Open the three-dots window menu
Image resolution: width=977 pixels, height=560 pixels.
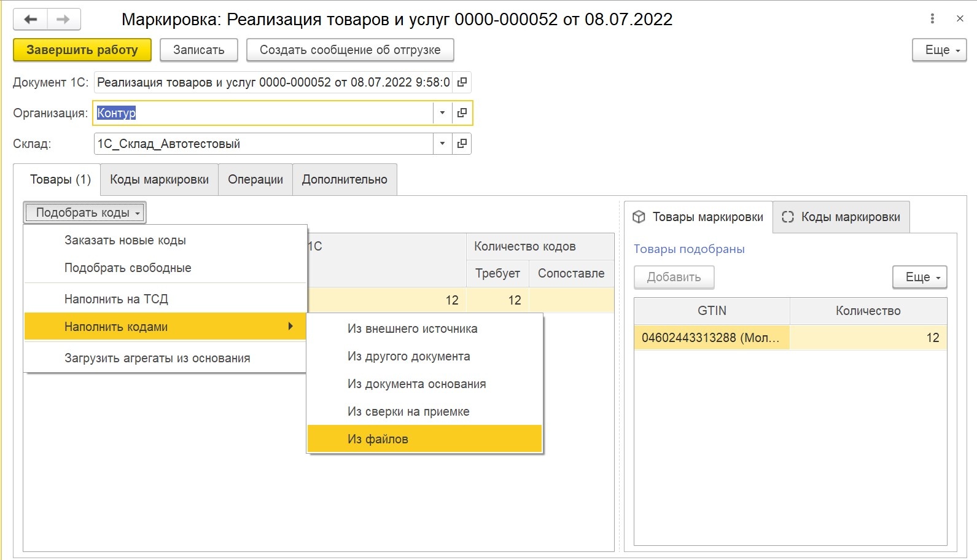coord(932,18)
